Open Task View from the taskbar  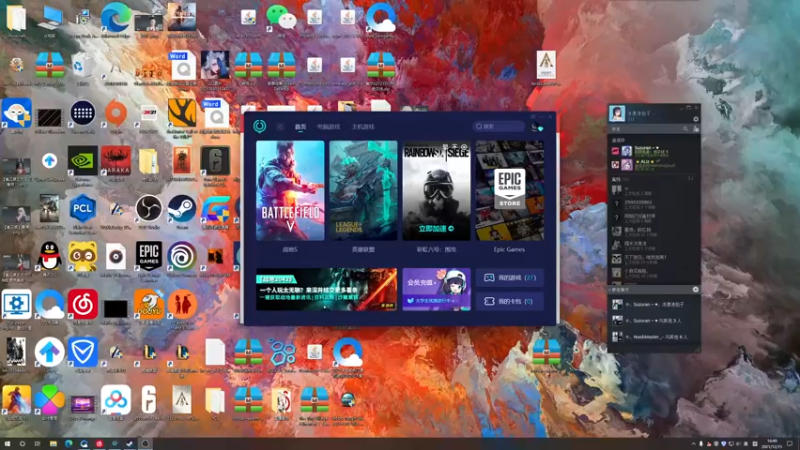click(37, 444)
